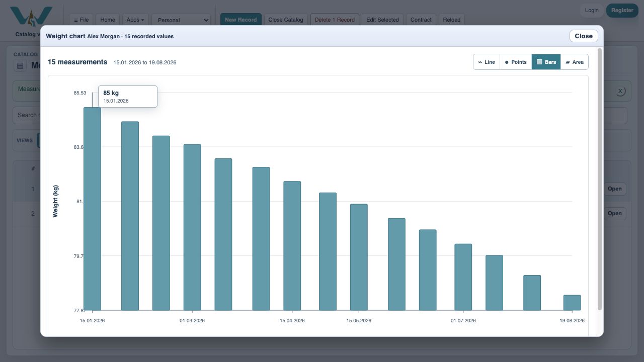Close the Weight chart dialog
This screenshot has height=362, width=644.
point(584,36)
